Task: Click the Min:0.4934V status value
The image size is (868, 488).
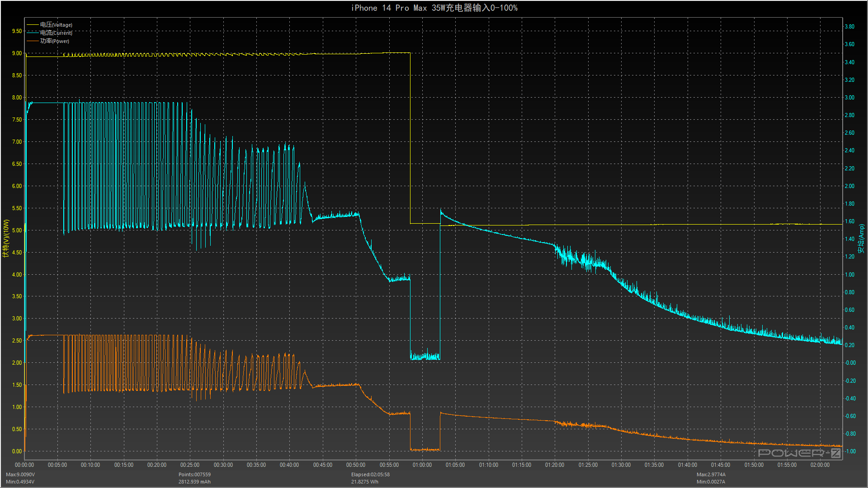Action: (x=20, y=482)
